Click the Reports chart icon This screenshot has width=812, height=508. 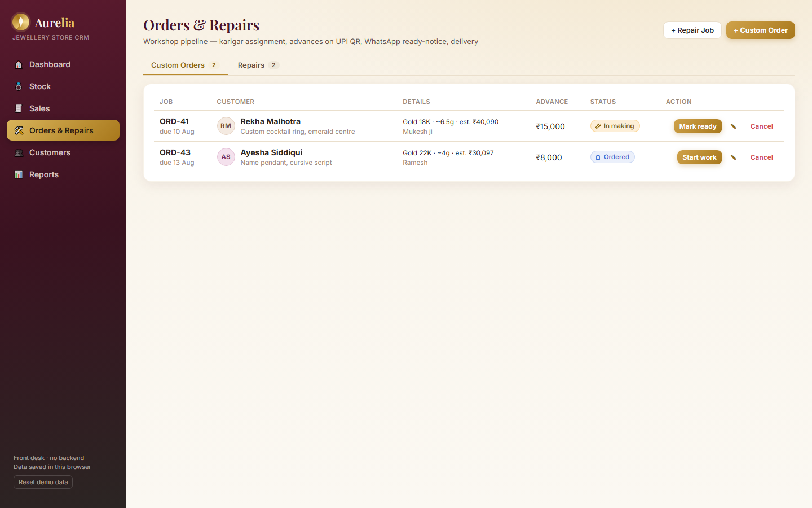[19, 174]
